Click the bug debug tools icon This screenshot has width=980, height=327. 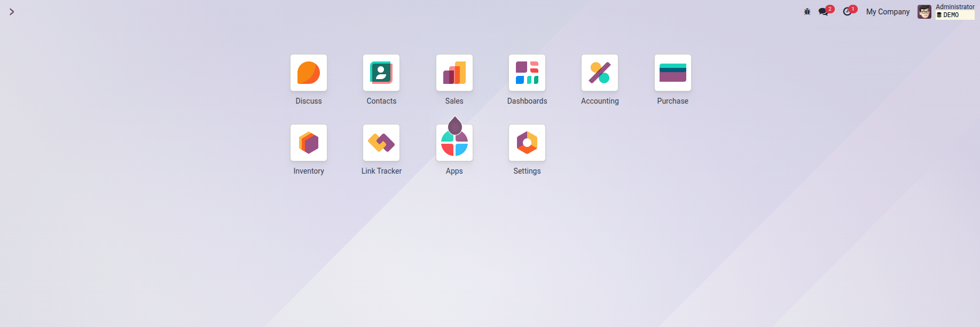click(807, 12)
